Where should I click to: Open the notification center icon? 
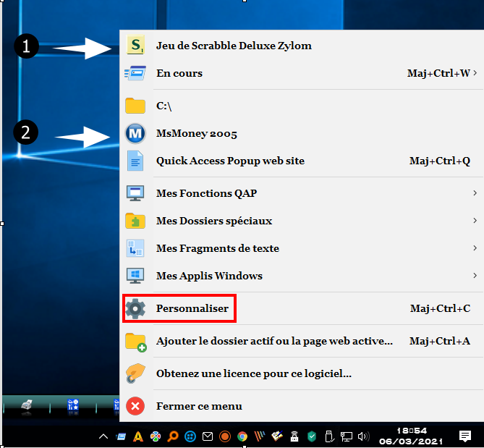465,436
